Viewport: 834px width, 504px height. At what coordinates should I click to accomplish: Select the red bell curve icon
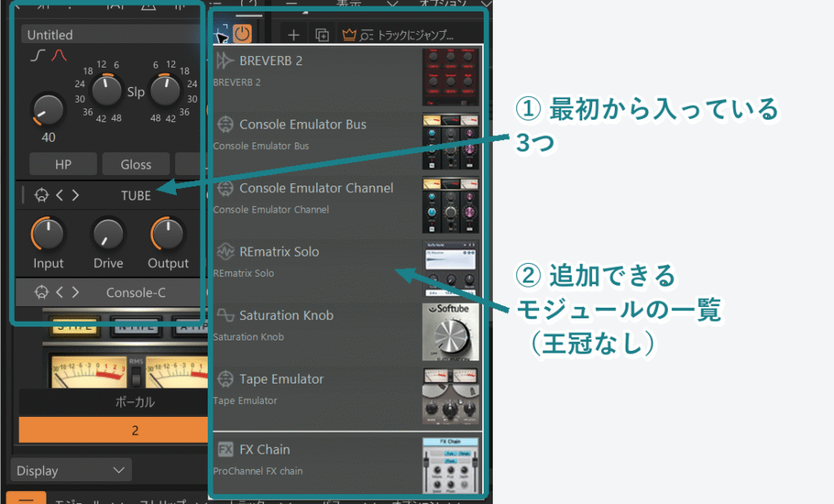click(59, 55)
